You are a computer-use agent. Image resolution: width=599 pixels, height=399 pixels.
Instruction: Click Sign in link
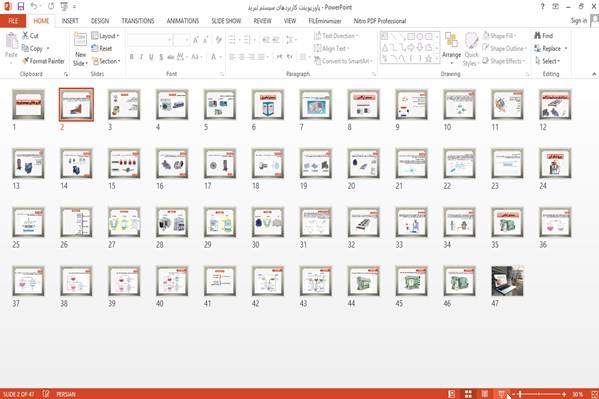579,21
